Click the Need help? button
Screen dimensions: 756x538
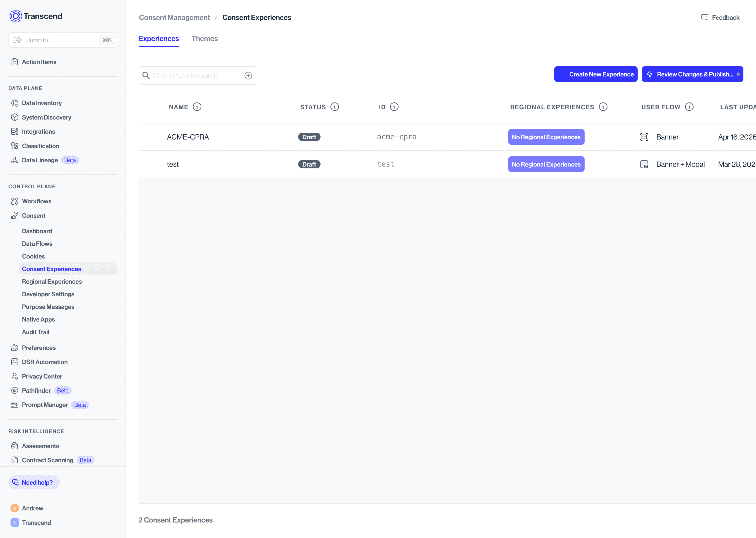[x=34, y=483]
